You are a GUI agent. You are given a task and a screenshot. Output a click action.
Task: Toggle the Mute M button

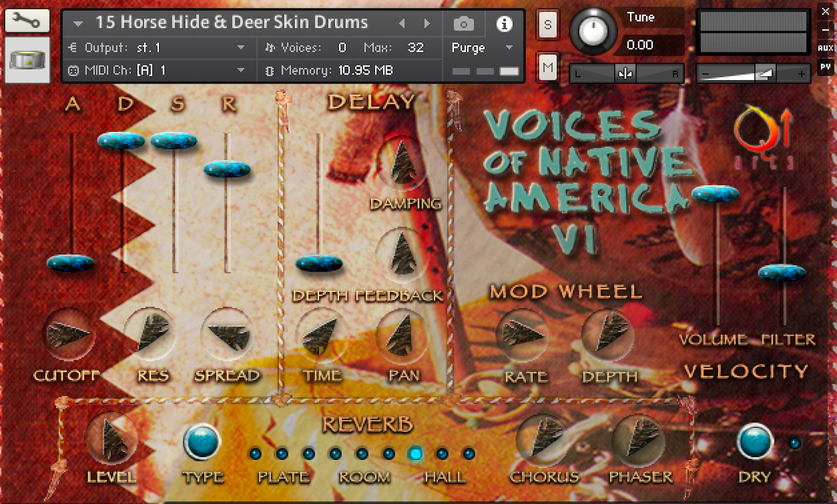547,68
